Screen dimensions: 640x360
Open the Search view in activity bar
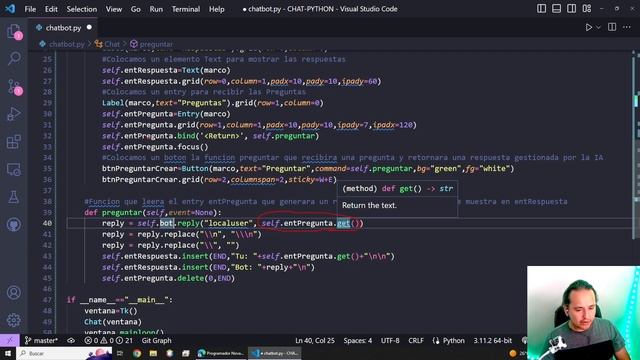coord(14,59)
